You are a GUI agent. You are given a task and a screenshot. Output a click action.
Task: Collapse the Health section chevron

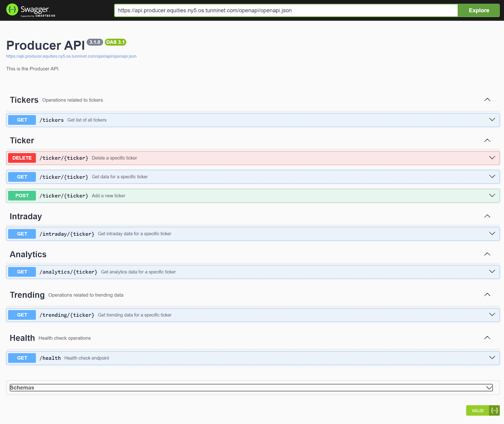point(487,338)
